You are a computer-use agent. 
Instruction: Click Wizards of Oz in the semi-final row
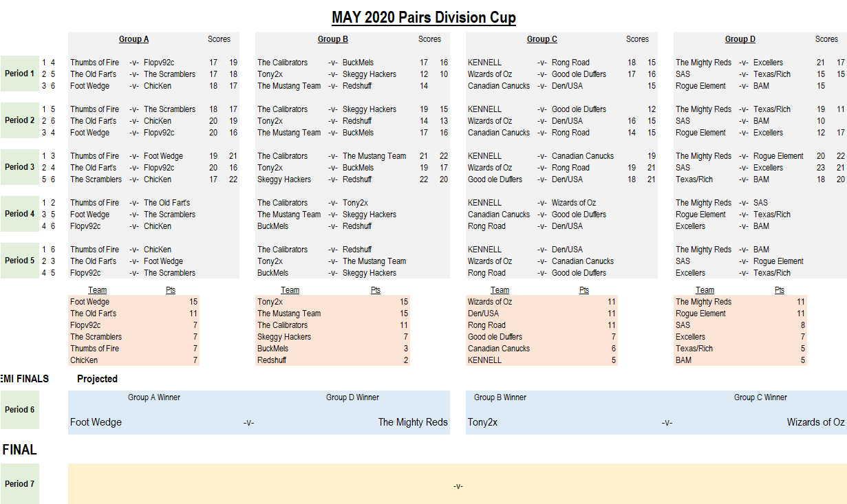tap(815, 422)
